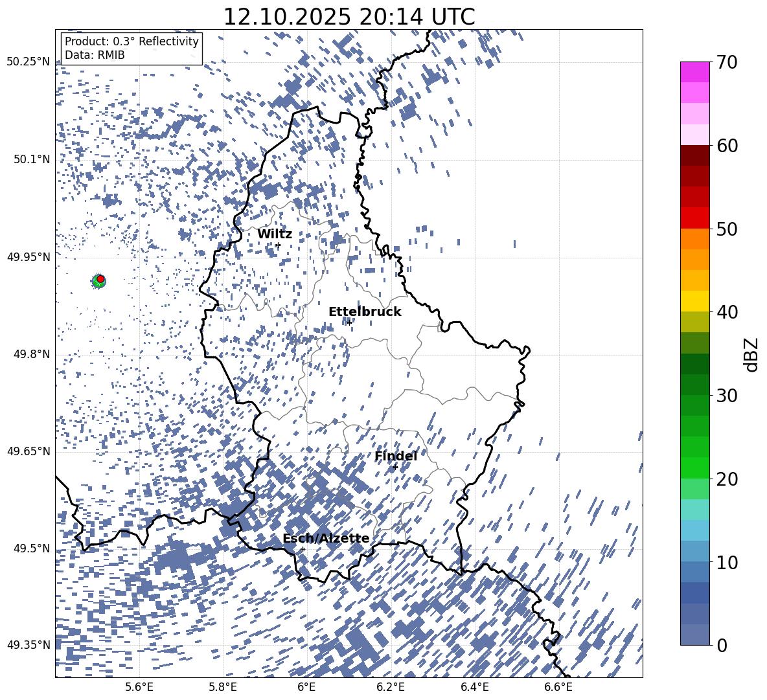
Task: Click the Findel station cross marker
Action: [x=395, y=468]
